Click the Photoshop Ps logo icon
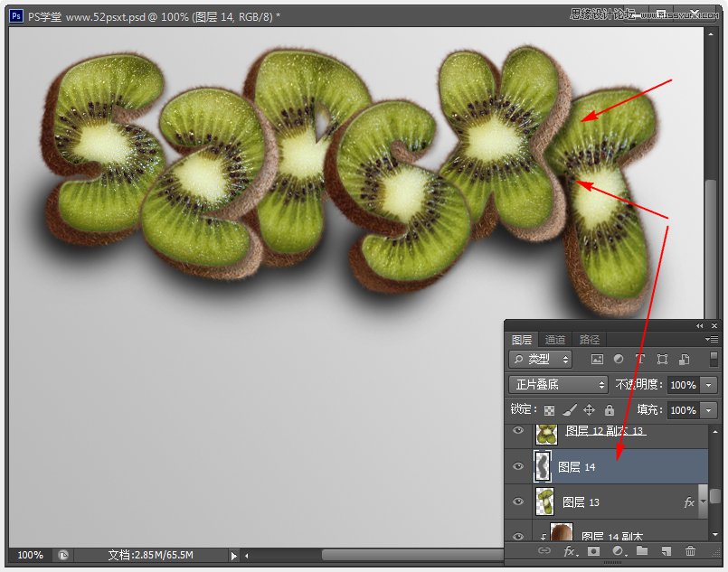 tap(16, 16)
